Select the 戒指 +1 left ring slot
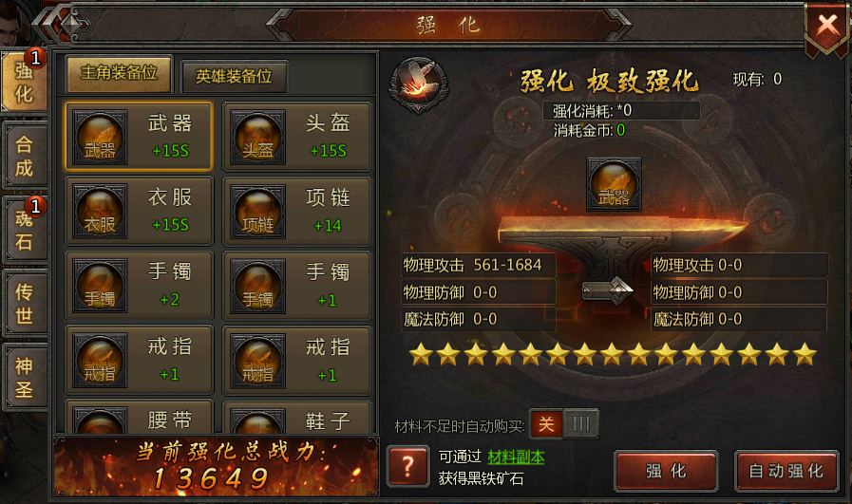This screenshot has width=852, height=504. click(139, 360)
